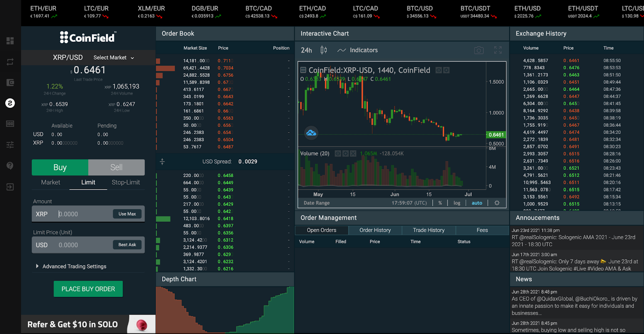Select the Stop-Limit order type tab
The height and width of the screenshot is (334, 644).
pyautogui.click(x=126, y=182)
